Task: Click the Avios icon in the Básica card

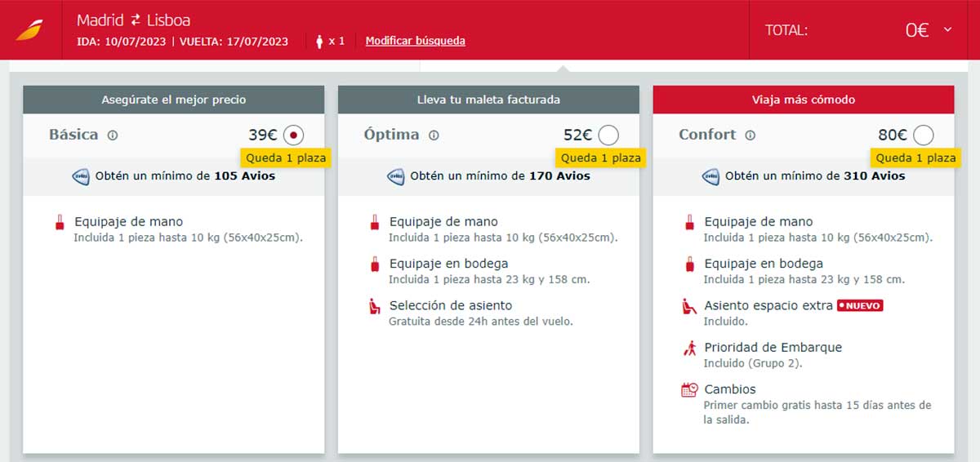Action: (x=81, y=175)
